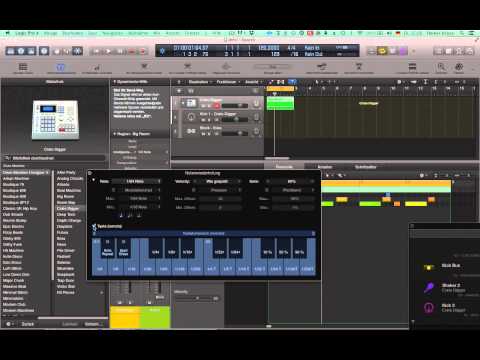Open the Browsers panel button
480x360 pixels.
pos(469,51)
